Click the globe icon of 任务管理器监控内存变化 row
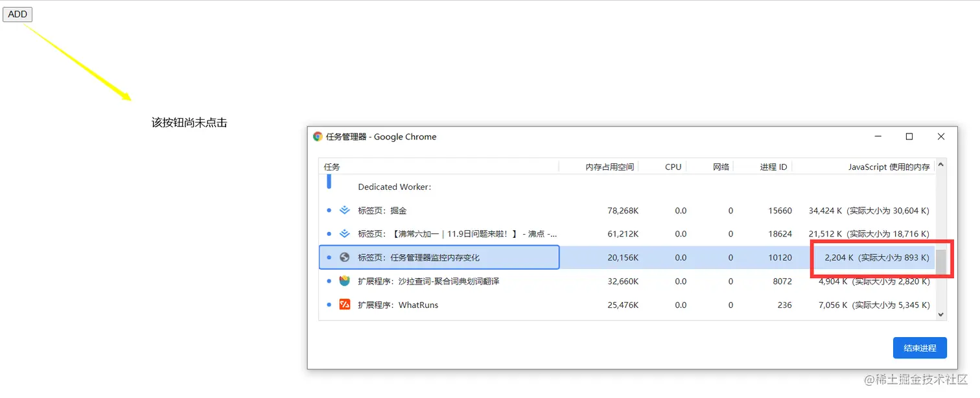The image size is (980, 398). (x=345, y=257)
